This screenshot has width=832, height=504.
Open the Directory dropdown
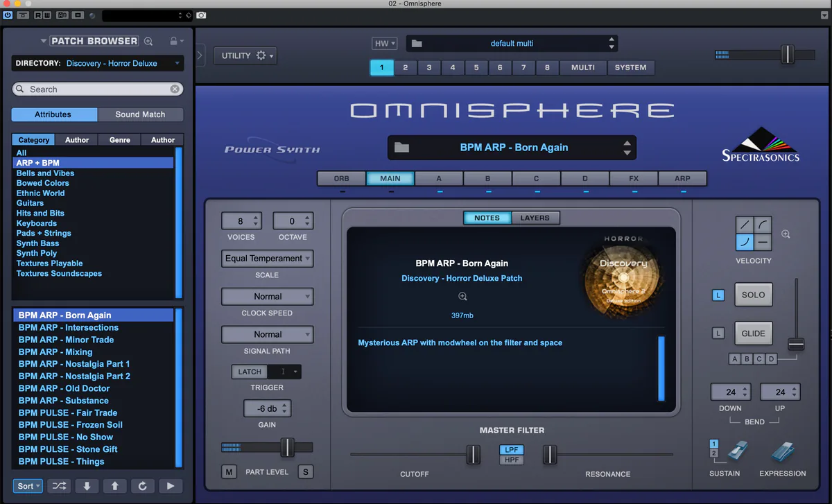pos(98,63)
